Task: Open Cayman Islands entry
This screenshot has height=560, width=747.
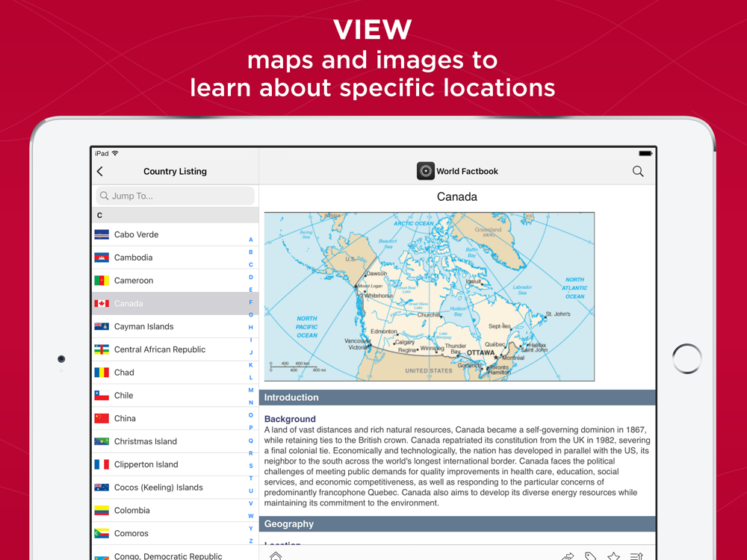Action: tap(176, 326)
